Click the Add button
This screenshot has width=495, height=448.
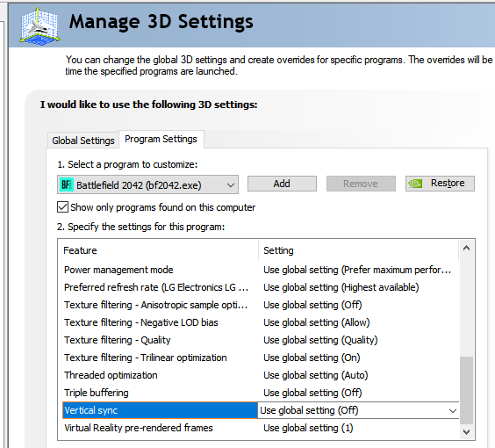(282, 184)
